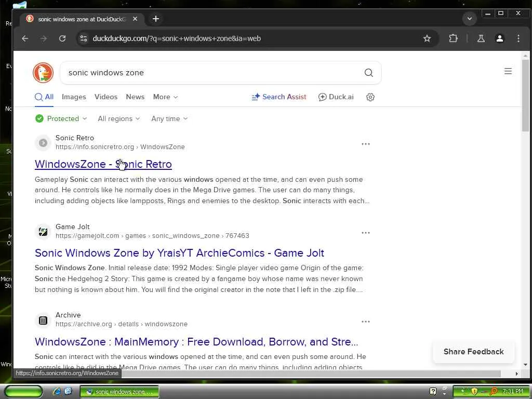Click the Share Feedback button
532x399 pixels.
point(474,352)
